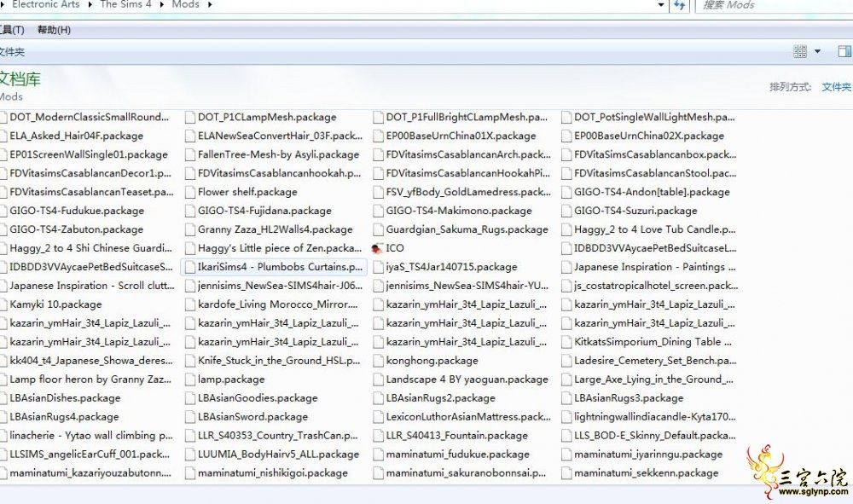Select Haggy_2 to 4 Love Tub Candle file

click(x=649, y=230)
